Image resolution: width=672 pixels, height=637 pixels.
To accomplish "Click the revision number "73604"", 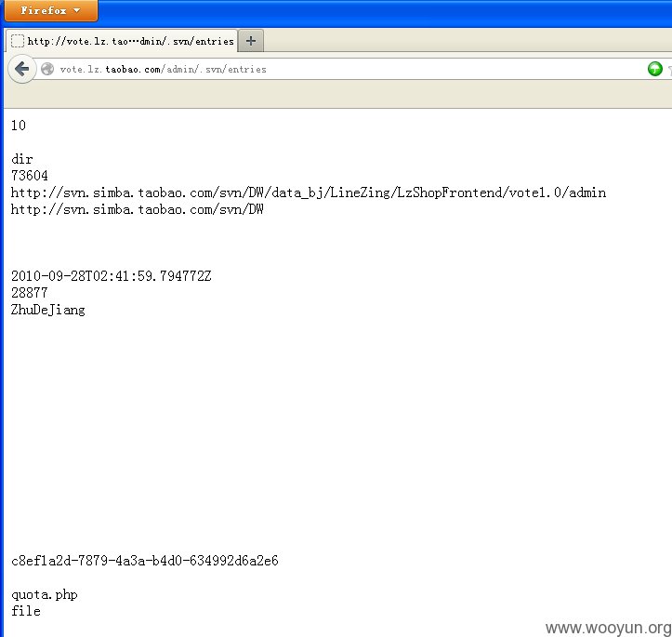I will point(30,176).
